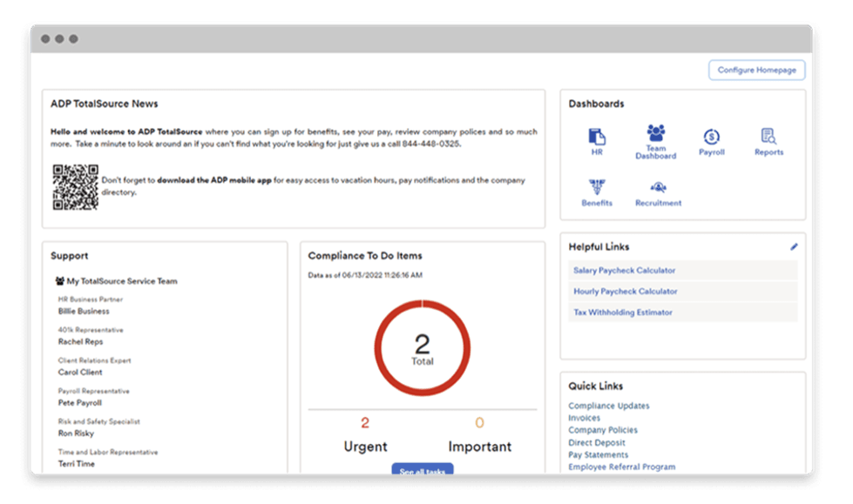Open the Payroll dashboard icon
Viewport: 853px width, 504px height.
click(712, 138)
